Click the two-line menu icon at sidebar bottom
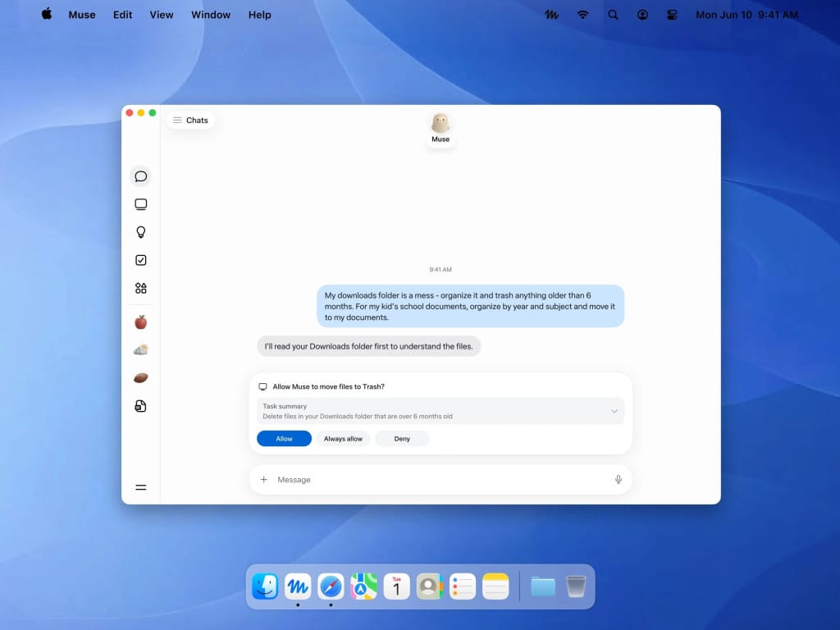Image resolution: width=840 pixels, height=630 pixels. coord(141,487)
